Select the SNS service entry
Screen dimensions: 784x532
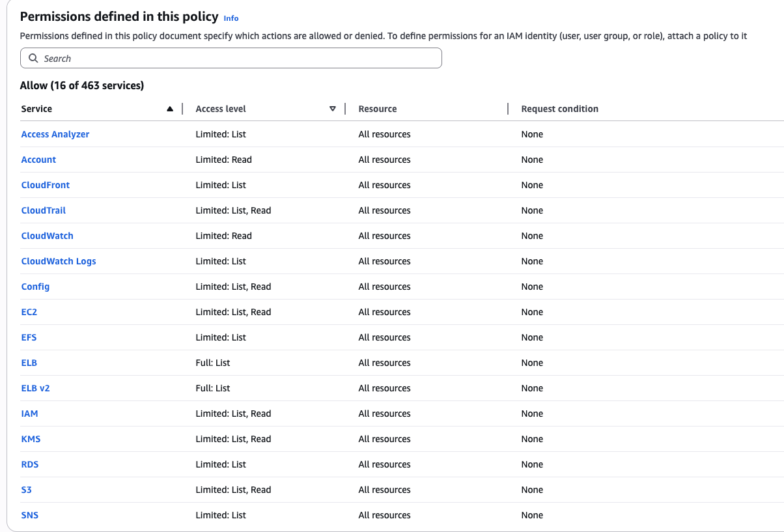click(29, 515)
